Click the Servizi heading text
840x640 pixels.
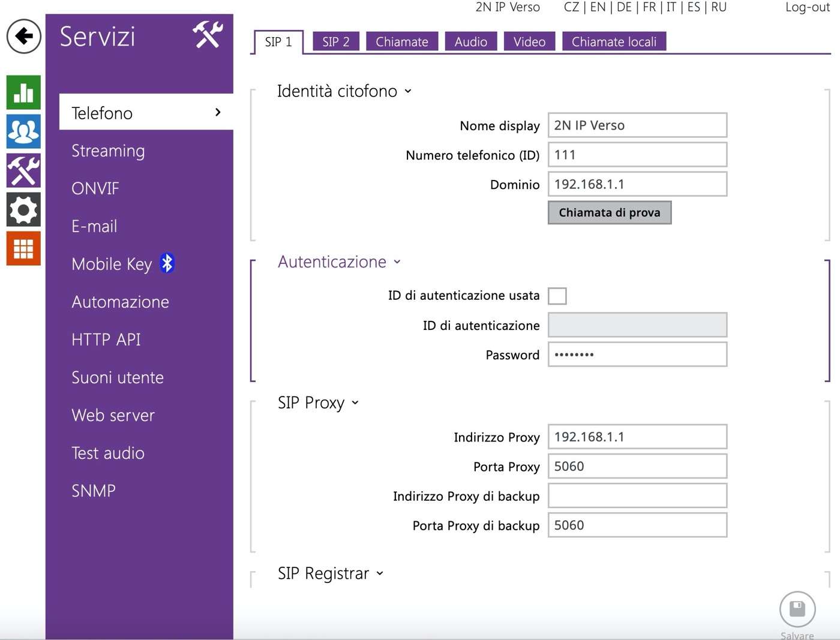[x=98, y=36]
